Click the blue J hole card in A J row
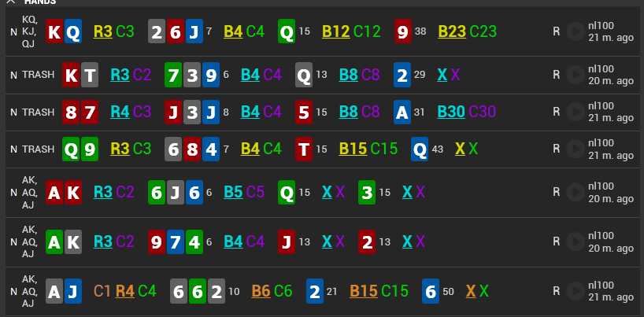Screen dimensions: 644x317 [73, 291]
